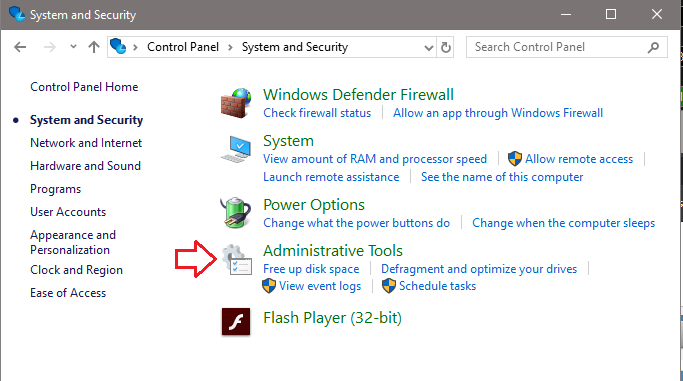Click the search magnifier icon
The width and height of the screenshot is (683, 381).
[x=653, y=47]
